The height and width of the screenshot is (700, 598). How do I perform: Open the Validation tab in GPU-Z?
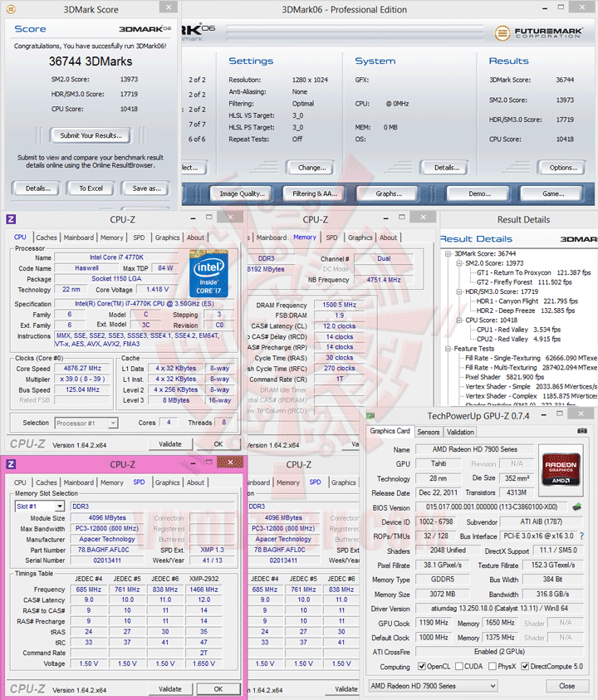click(x=460, y=432)
